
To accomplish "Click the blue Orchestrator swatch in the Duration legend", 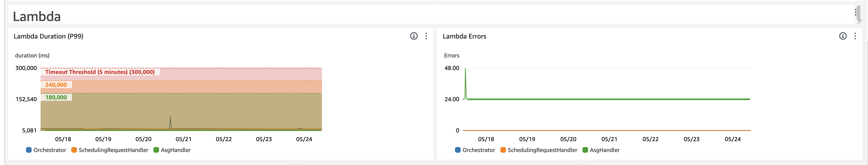I will pos(29,150).
